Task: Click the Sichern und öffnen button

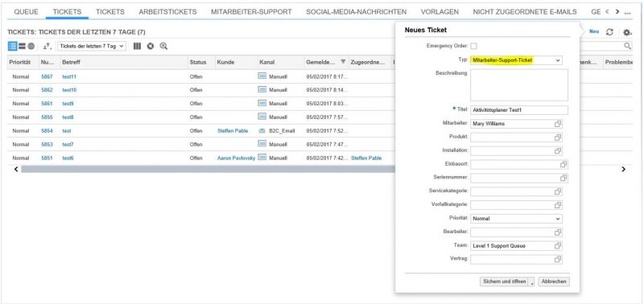Action: [x=504, y=281]
